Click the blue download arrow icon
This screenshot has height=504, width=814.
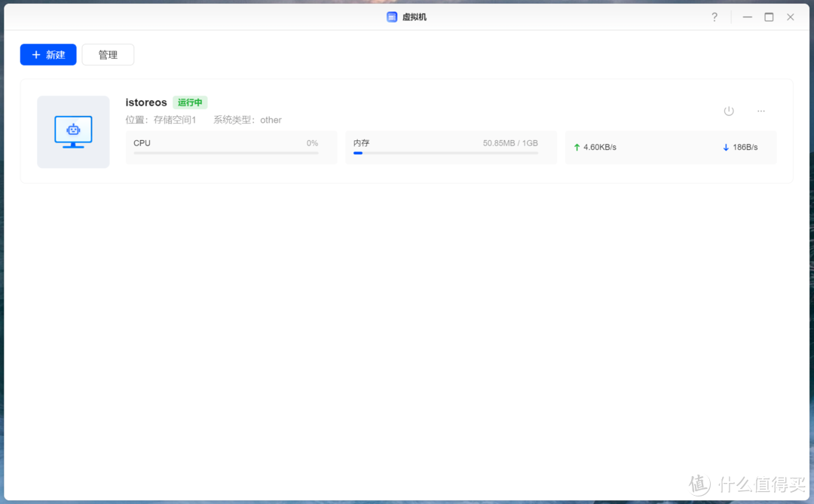coord(726,148)
